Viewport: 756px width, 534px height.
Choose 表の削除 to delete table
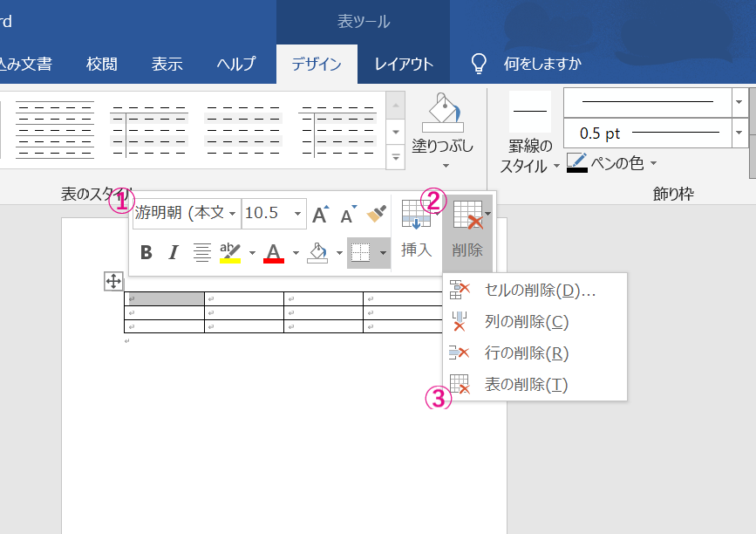526,385
